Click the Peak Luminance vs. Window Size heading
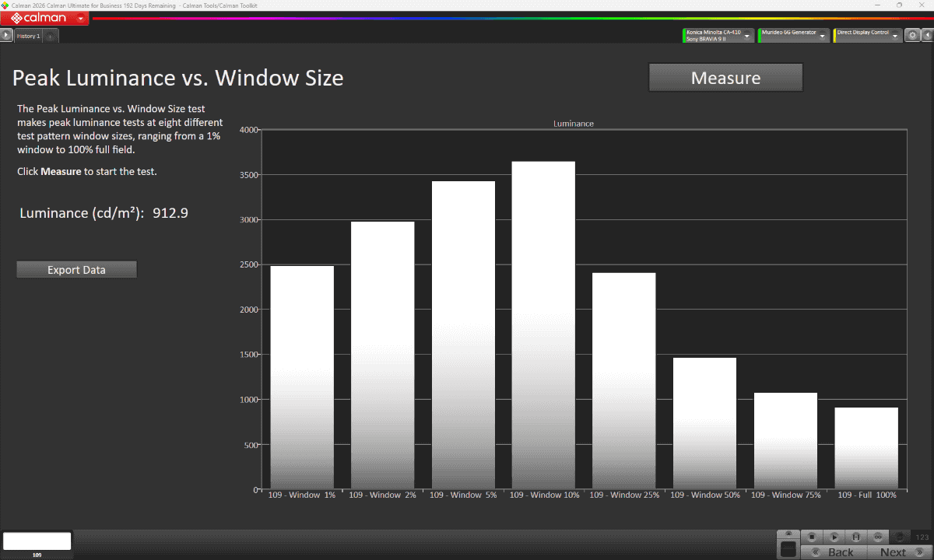Screen dimensions: 934x560 178,78
